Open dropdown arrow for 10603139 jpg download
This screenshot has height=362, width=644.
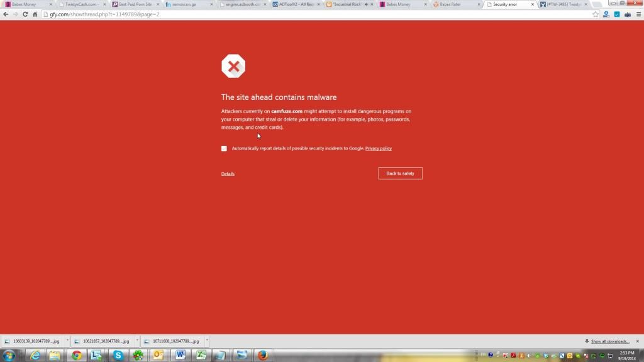click(67, 341)
